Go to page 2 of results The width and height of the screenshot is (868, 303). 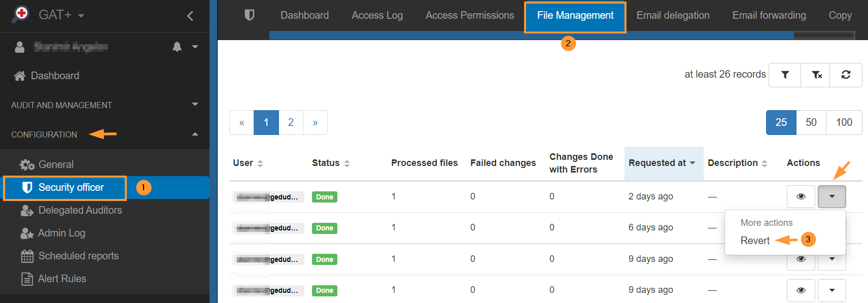[291, 122]
